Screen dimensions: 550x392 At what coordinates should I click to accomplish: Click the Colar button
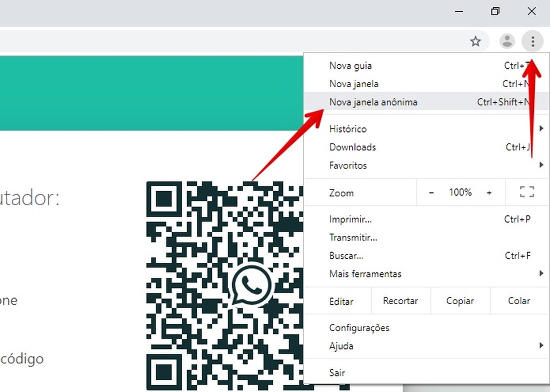(519, 301)
